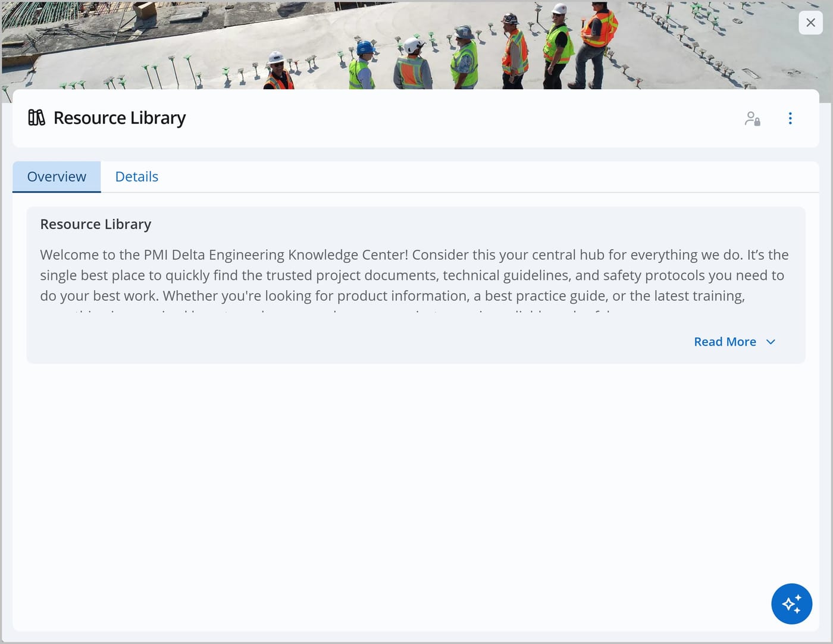Click the Resource Library card heading
Viewport: 833px width, 644px height.
click(96, 224)
